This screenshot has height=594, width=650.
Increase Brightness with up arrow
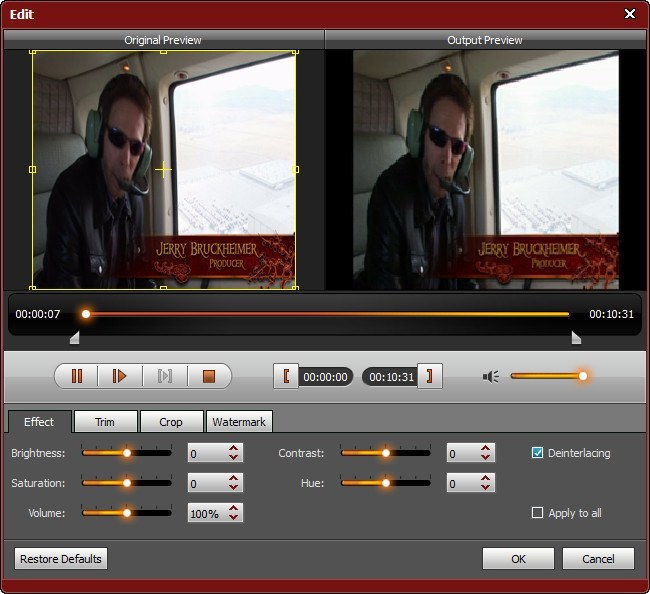coord(233,449)
